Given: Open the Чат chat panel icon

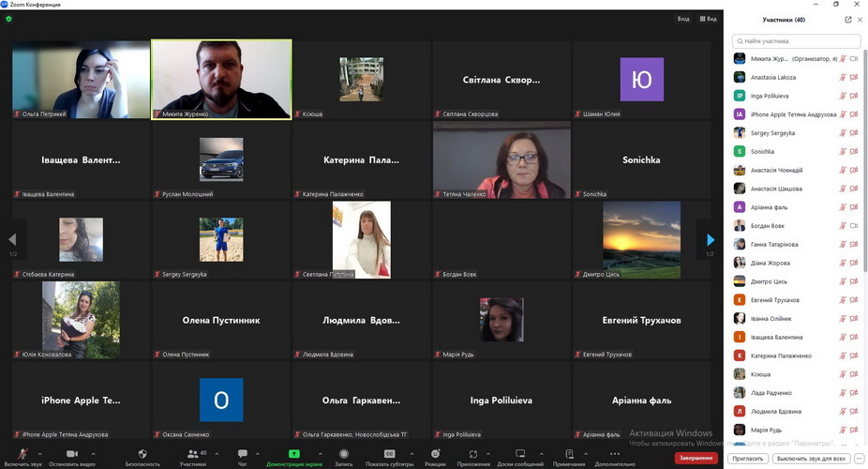Looking at the screenshot, I should click(243, 454).
